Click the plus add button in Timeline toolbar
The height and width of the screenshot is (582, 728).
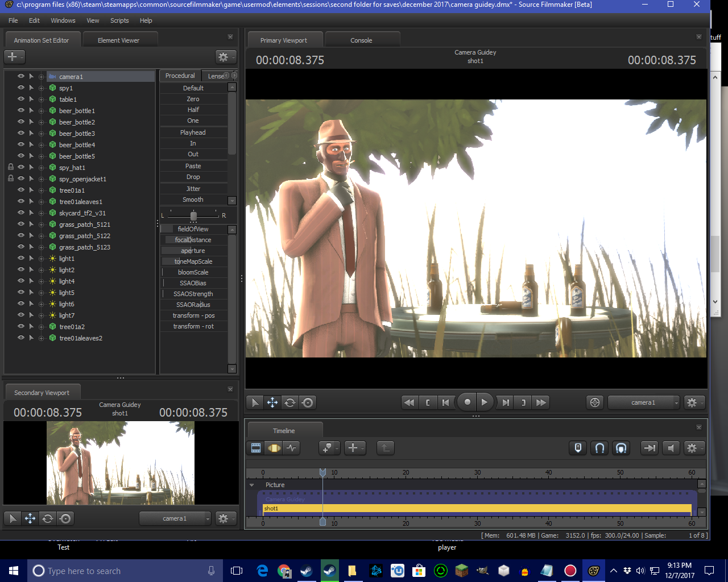click(x=354, y=448)
